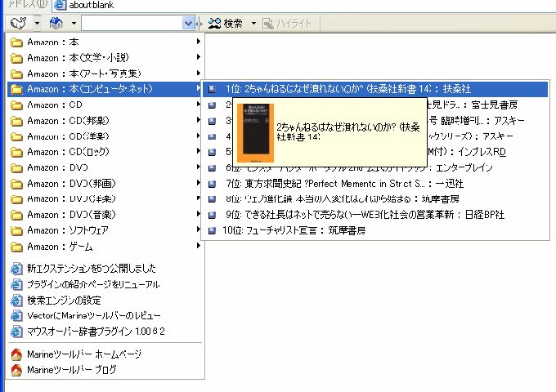
Task: Open the Amazon：DVD(音楽) submenu
Action: 105,214
